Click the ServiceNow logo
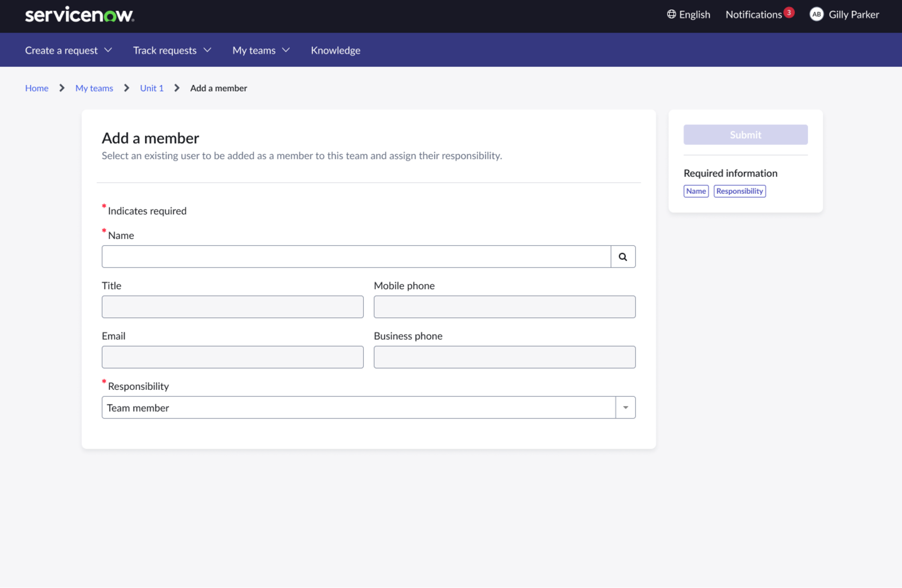The width and height of the screenshot is (902, 588). 80,15
